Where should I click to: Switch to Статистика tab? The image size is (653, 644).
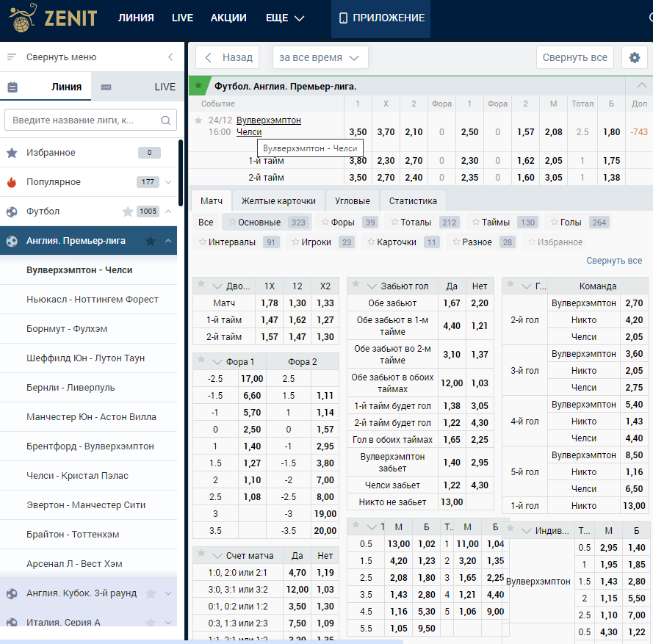[x=413, y=201]
